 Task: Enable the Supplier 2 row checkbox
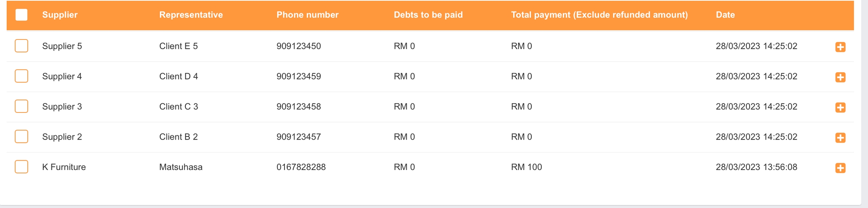pyautogui.click(x=21, y=137)
